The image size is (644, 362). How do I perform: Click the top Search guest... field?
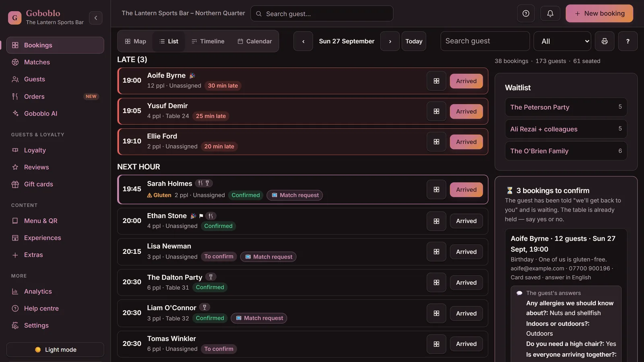pos(322,14)
